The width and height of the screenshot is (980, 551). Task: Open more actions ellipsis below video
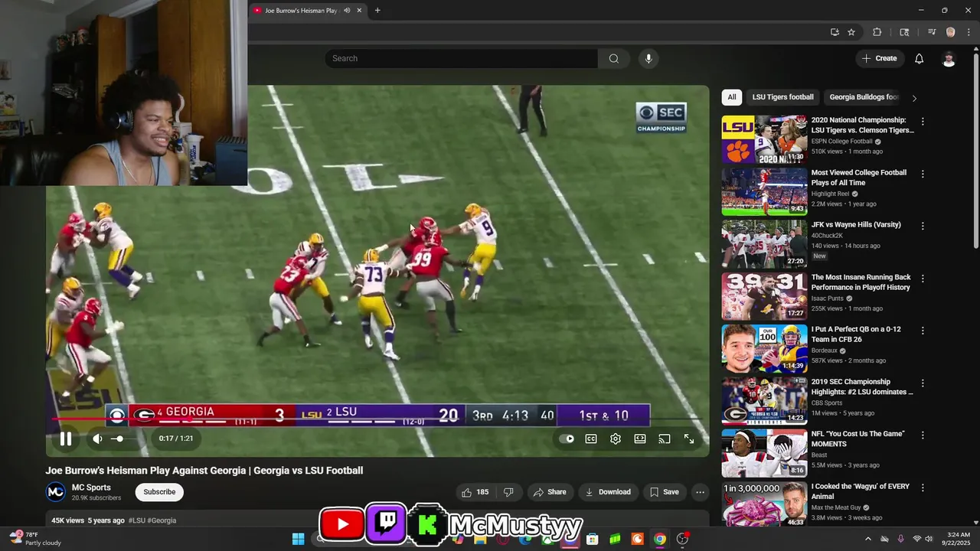click(700, 492)
